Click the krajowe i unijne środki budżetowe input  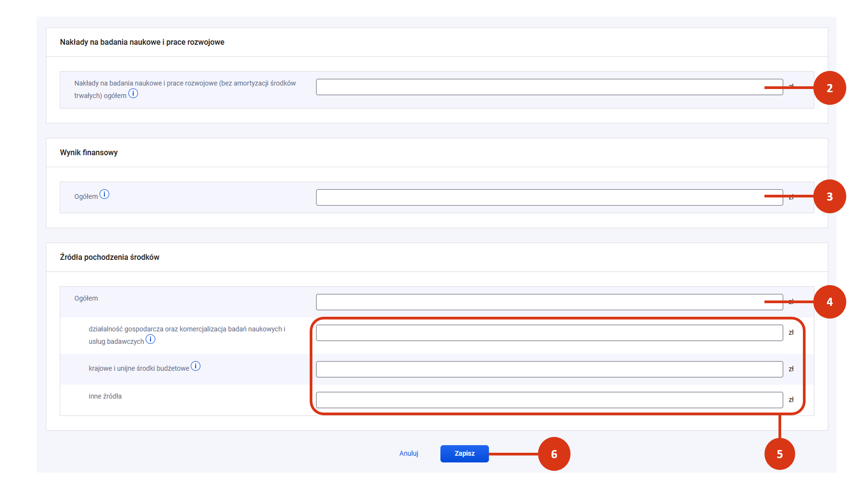pyautogui.click(x=549, y=369)
